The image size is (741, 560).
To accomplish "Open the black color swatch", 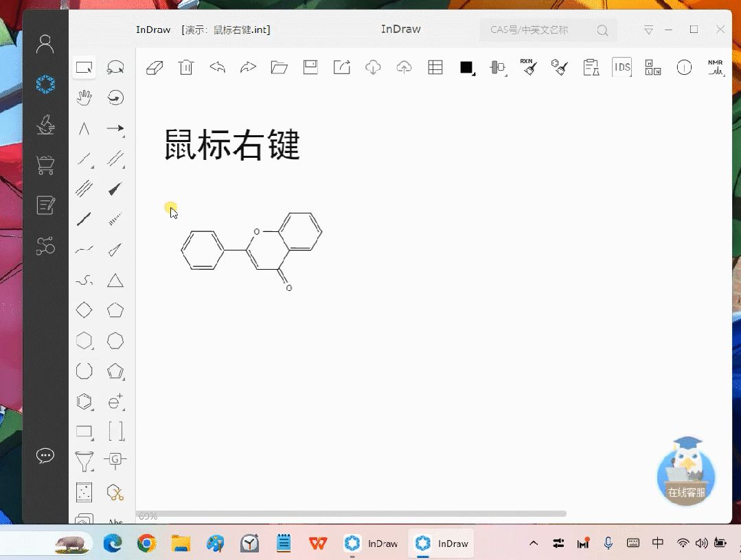I will [x=467, y=68].
